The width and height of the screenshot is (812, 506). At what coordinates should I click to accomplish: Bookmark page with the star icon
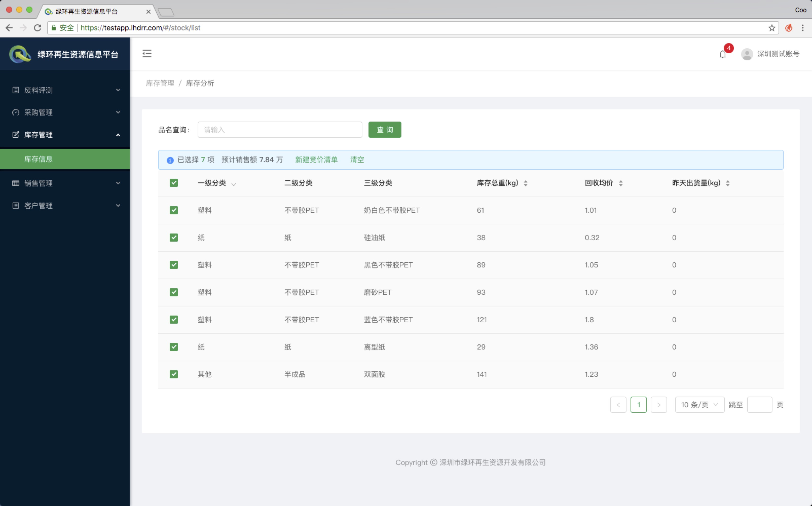point(772,28)
